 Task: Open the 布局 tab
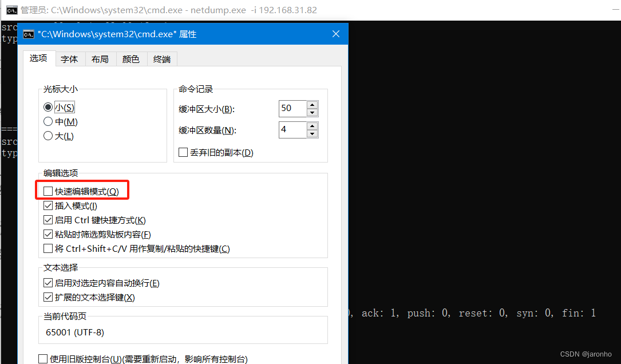[x=100, y=60]
